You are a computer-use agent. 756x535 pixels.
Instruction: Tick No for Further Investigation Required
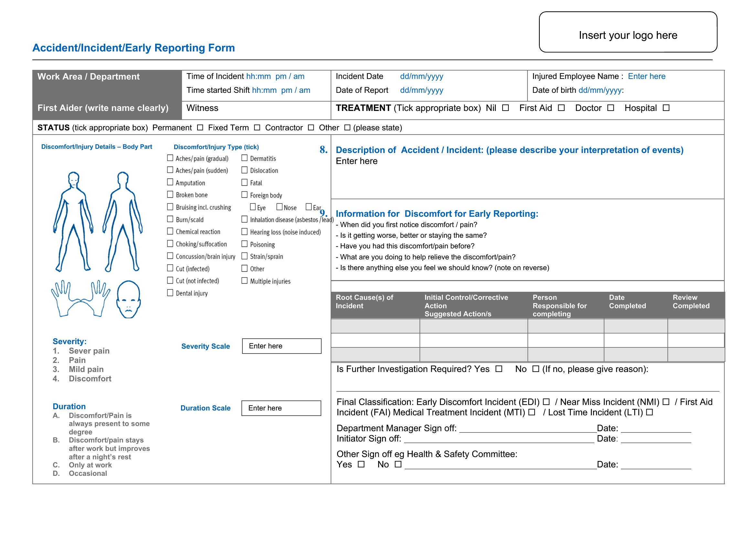(x=536, y=369)
